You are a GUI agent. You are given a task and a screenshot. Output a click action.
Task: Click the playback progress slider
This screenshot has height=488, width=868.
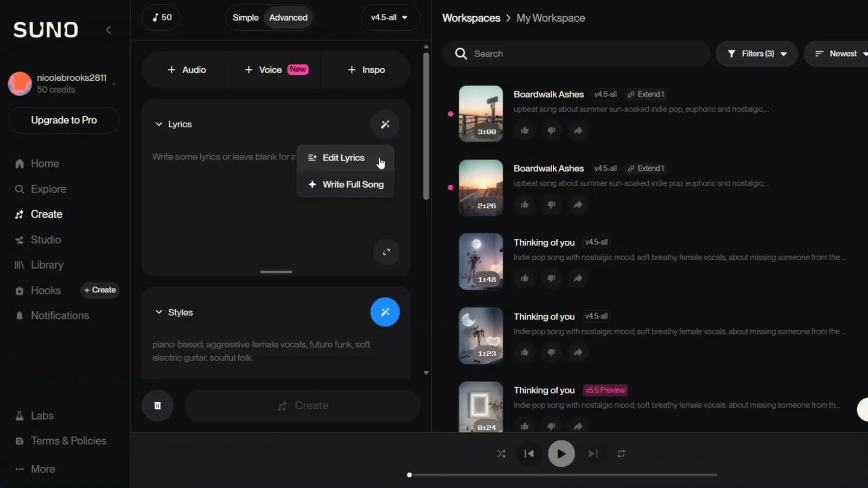(561, 475)
